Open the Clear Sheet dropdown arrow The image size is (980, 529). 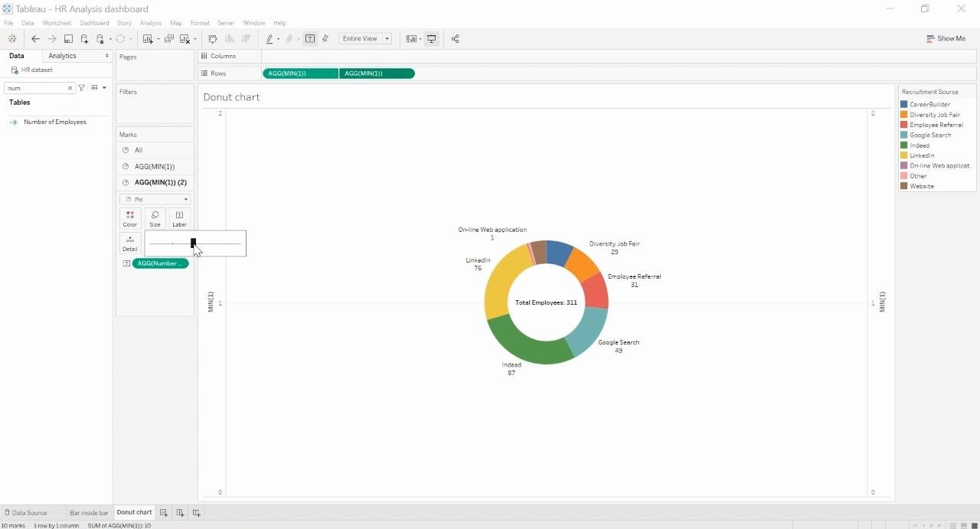click(x=194, y=39)
